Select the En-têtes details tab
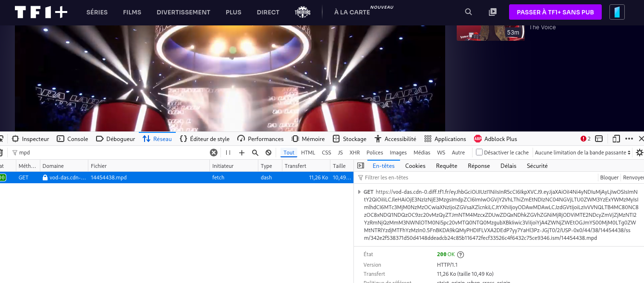 click(x=383, y=166)
